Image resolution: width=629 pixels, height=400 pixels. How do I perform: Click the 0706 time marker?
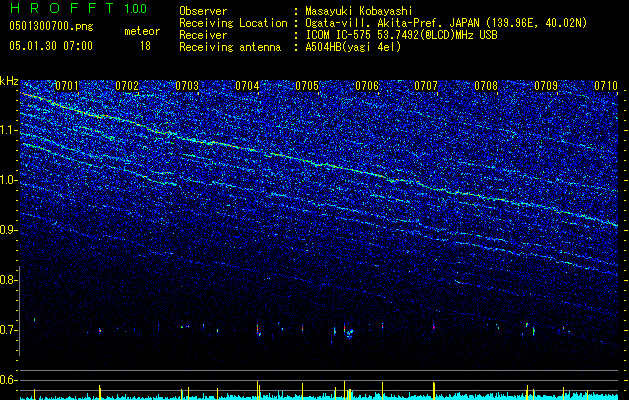(367, 86)
